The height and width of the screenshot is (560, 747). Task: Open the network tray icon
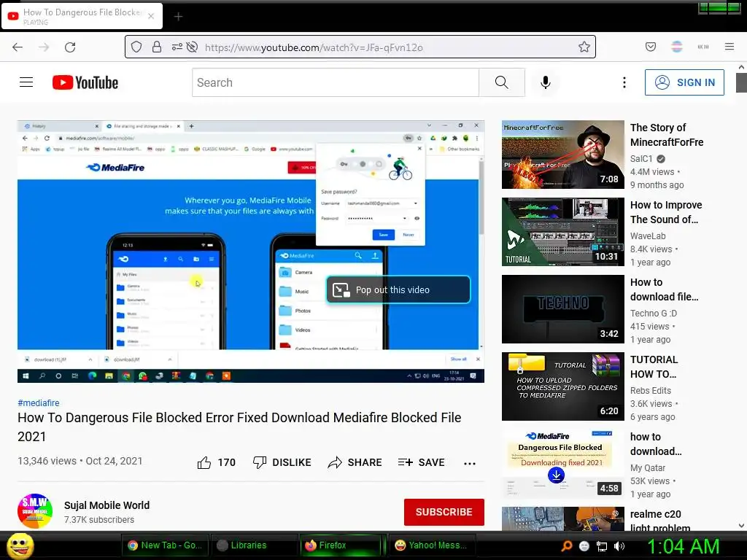tap(602, 546)
